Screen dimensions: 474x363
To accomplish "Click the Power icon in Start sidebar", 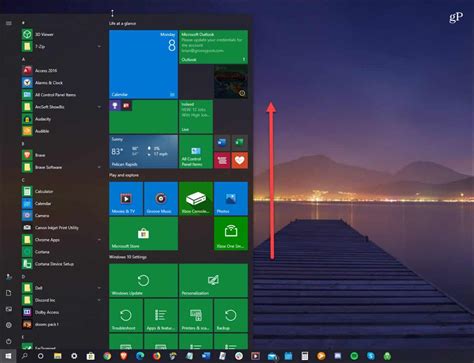I will click(x=9, y=341).
